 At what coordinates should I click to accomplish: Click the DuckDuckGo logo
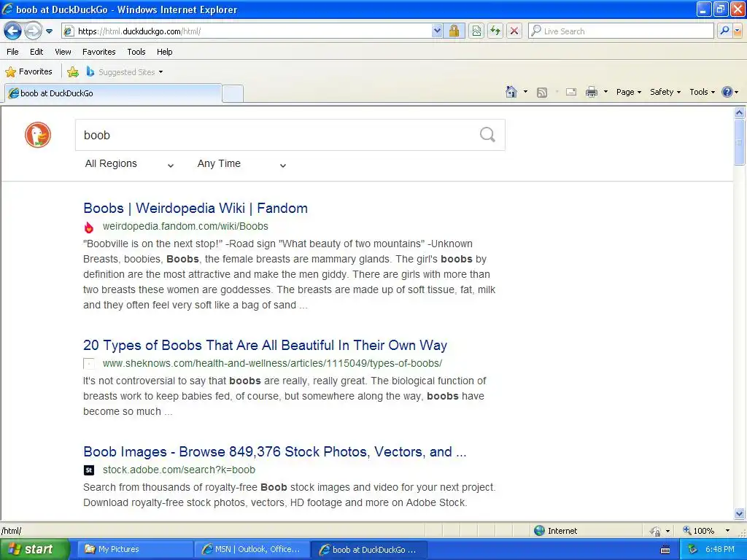(38, 135)
